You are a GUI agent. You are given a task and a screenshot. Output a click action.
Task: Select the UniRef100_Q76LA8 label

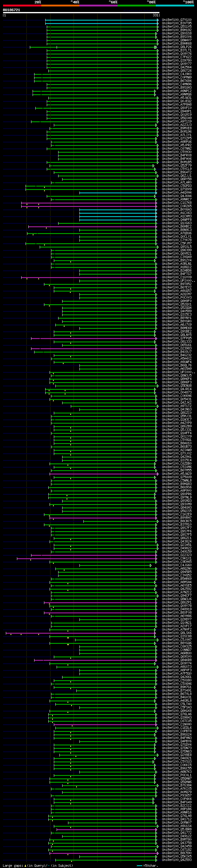(x=176, y=816)
